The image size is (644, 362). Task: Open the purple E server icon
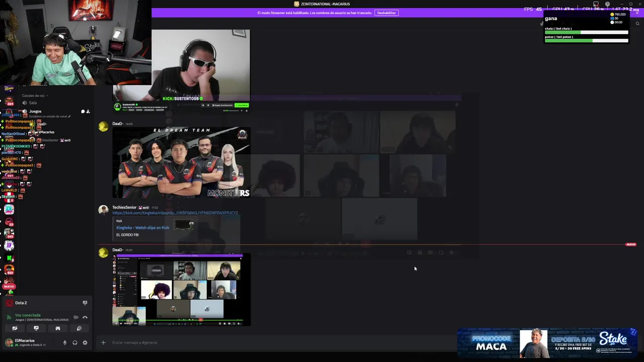click(9, 245)
